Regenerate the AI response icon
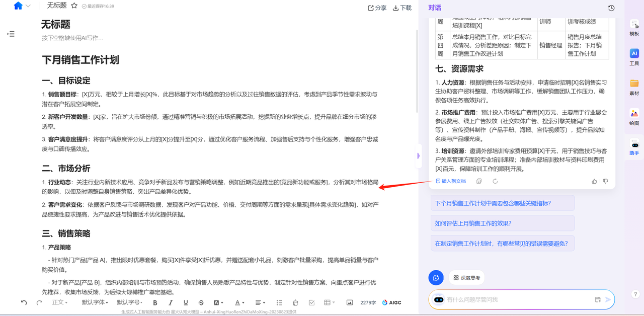The height and width of the screenshot is (316, 644). point(495,181)
